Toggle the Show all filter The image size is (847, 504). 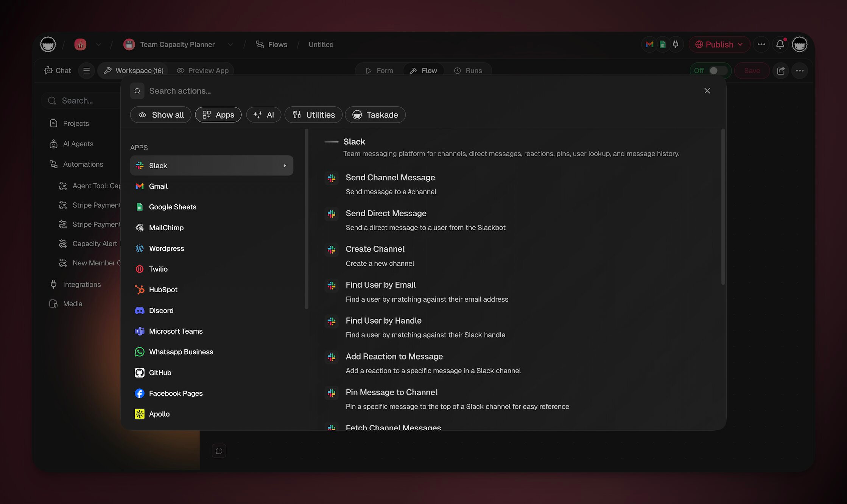pyautogui.click(x=161, y=115)
